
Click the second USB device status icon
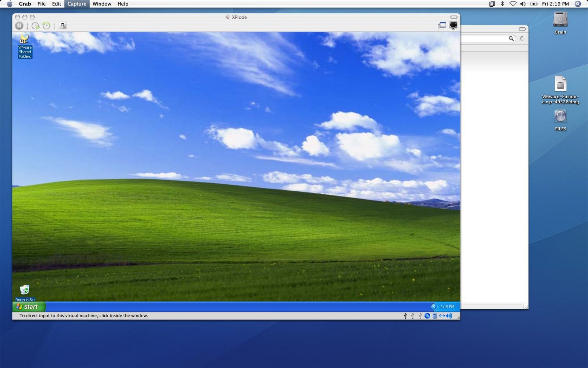[413, 316]
